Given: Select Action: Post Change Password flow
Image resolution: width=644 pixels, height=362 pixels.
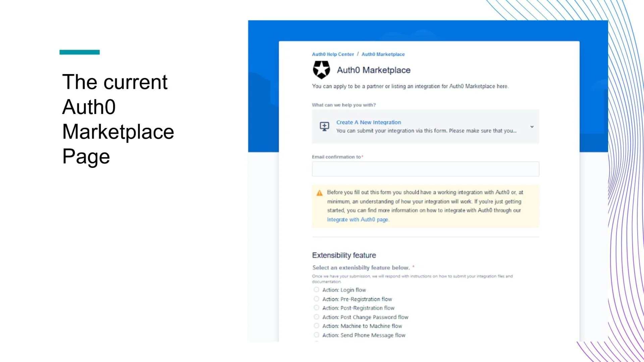Looking at the screenshot, I should (x=316, y=317).
